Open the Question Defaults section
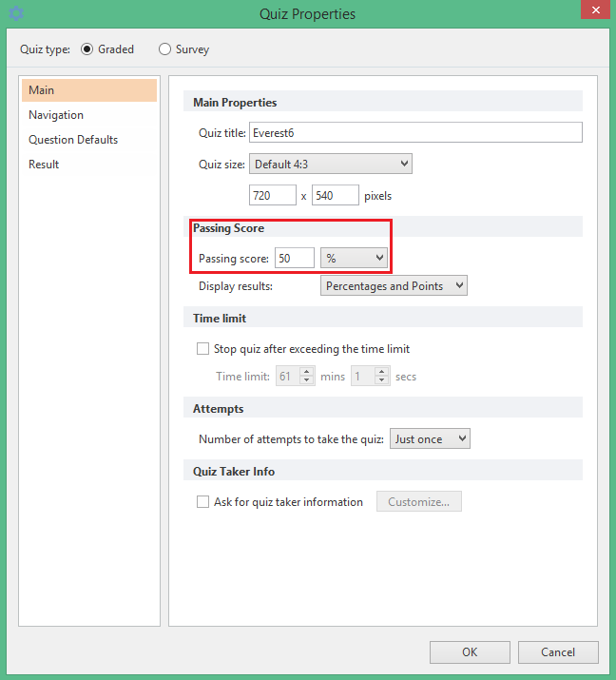The height and width of the screenshot is (680, 616). (x=89, y=140)
